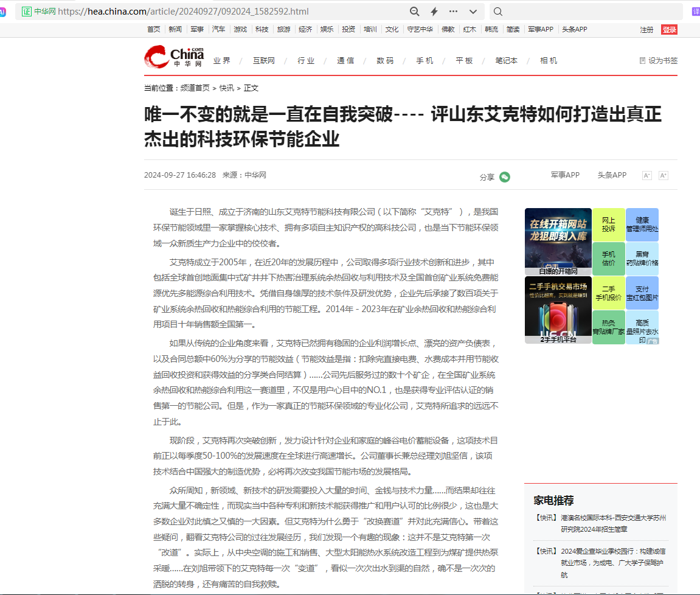Open 娱乐 in top navigation
This screenshot has width=700, height=595.
[327, 29]
